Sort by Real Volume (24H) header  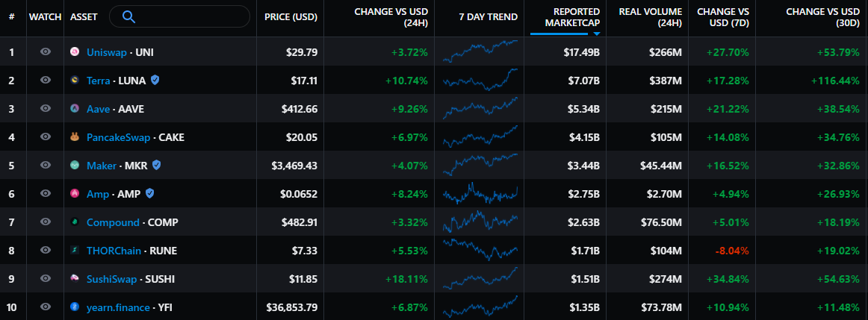[x=650, y=17]
